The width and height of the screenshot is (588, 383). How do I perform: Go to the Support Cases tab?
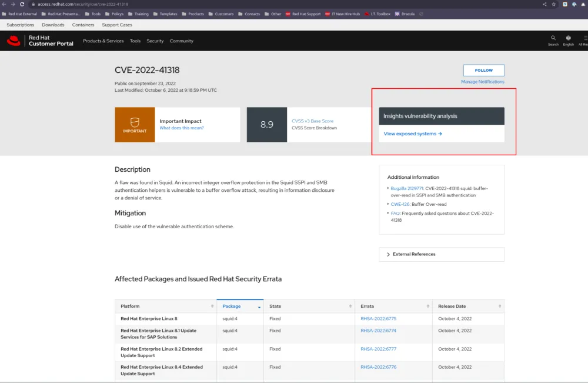[x=117, y=25]
